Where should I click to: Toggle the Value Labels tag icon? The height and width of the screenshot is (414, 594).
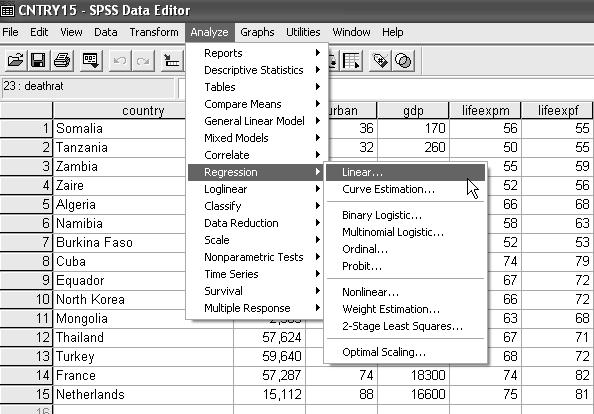[x=380, y=61]
